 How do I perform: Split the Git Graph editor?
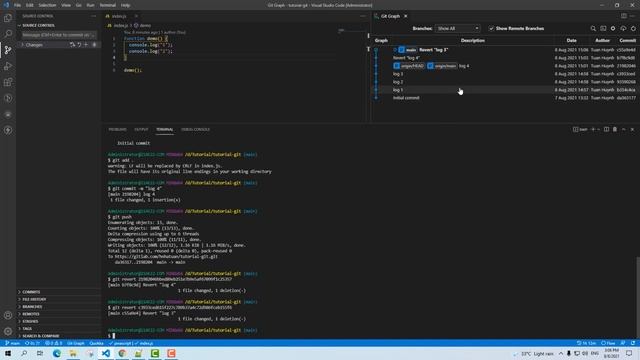(x=624, y=16)
